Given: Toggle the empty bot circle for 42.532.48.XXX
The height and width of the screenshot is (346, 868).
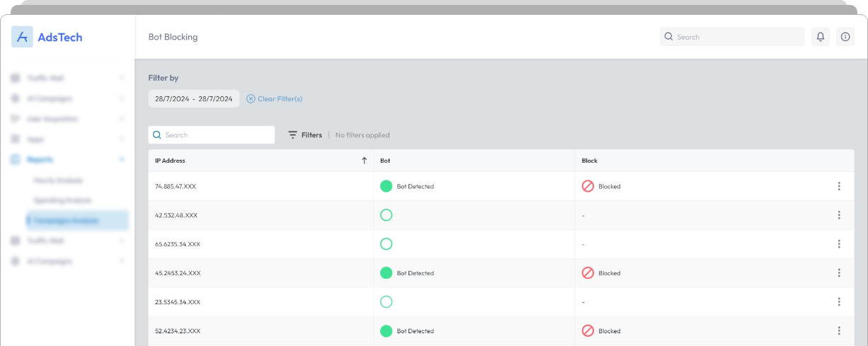Looking at the screenshot, I should coord(386,215).
